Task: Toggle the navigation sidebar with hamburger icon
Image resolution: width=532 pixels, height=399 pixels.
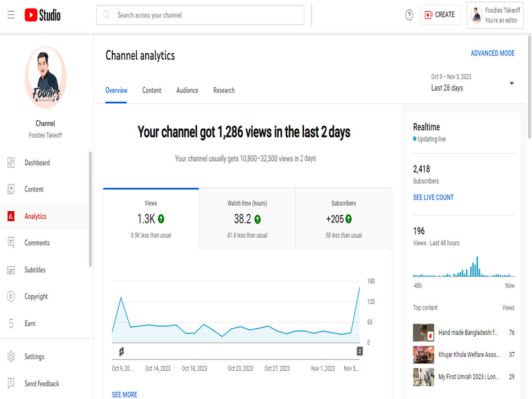Action: click(x=11, y=14)
